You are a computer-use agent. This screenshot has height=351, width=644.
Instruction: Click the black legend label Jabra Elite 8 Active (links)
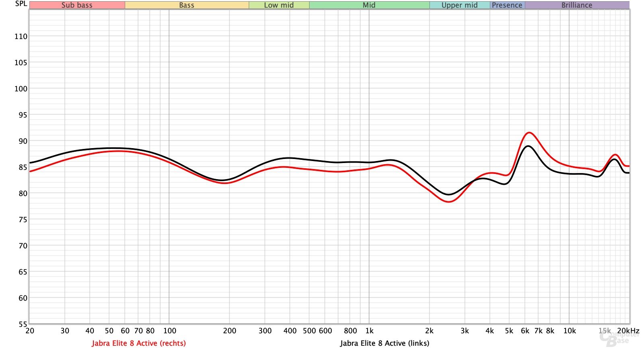pos(385,343)
